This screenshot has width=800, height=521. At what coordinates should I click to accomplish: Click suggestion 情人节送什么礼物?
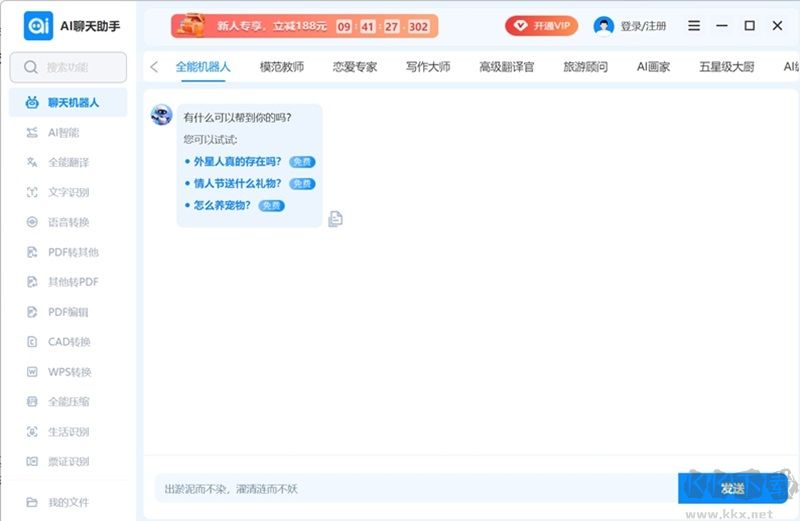pos(237,184)
